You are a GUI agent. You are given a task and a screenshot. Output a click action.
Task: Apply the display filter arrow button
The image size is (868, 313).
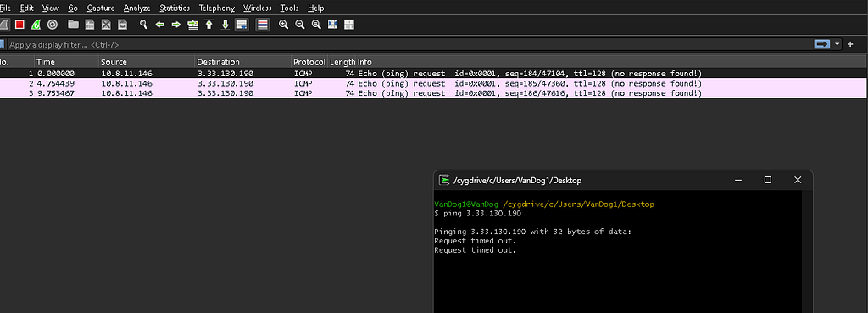(x=822, y=44)
